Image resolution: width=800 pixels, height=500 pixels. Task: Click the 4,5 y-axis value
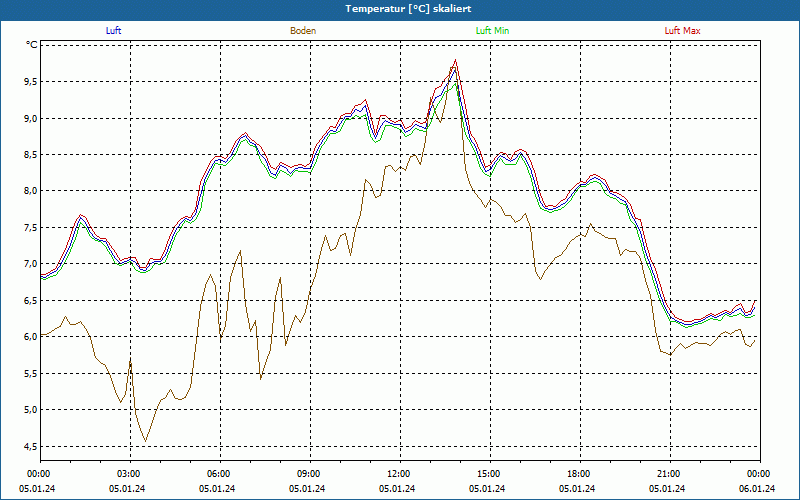(x=31, y=446)
